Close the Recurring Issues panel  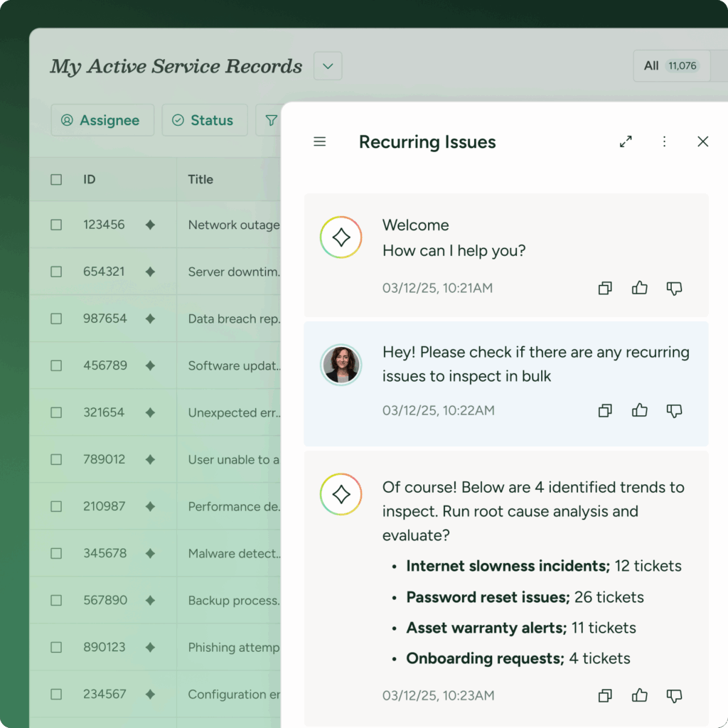[x=702, y=141]
